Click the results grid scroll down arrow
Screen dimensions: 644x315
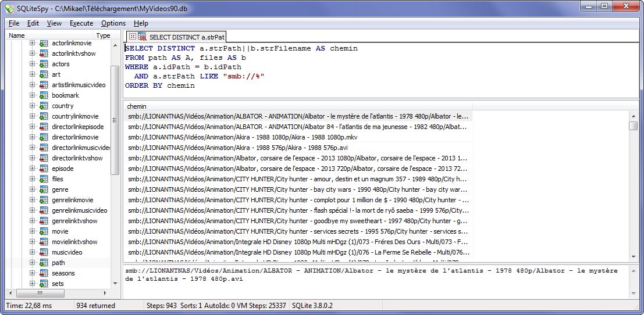coord(634,257)
